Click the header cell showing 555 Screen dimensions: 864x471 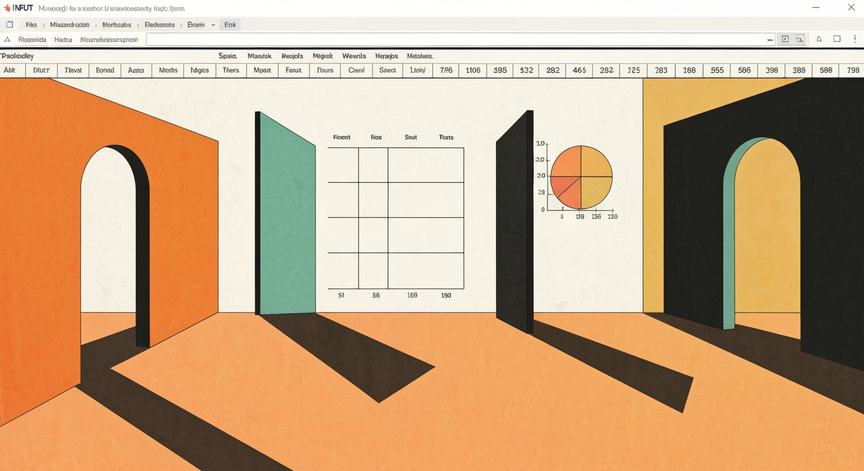point(717,70)
